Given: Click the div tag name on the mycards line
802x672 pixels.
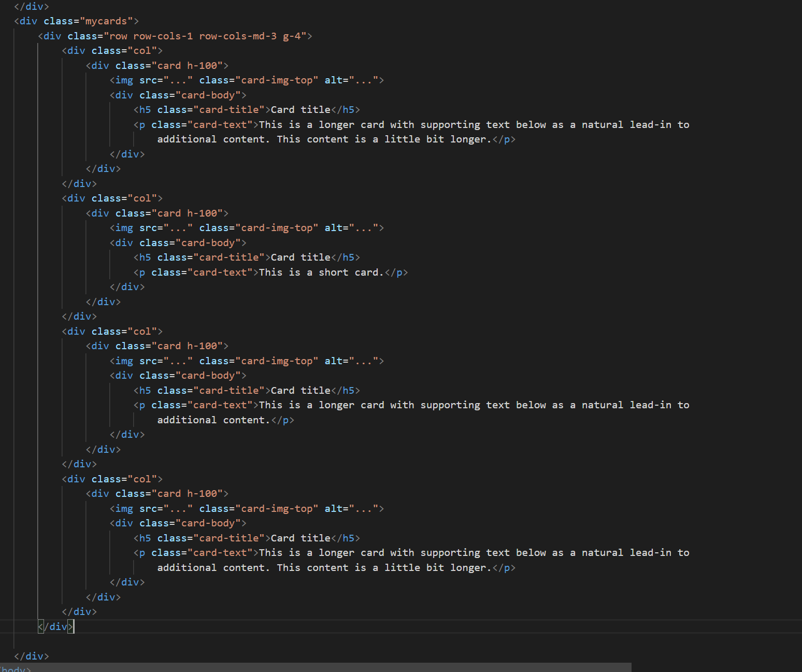Looking at the screenshot, I should pyautogui.click(x=28, y=21).
